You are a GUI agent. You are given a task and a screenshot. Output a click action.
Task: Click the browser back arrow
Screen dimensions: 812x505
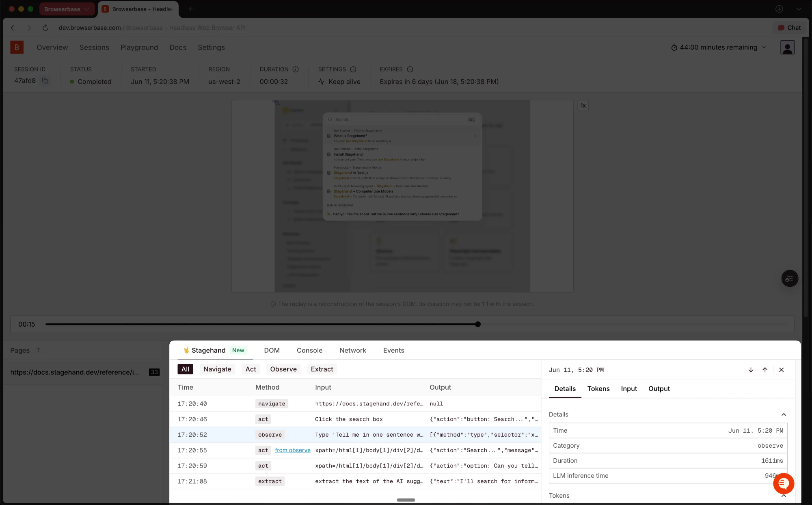pyautogui.click(x=13, y=28)
